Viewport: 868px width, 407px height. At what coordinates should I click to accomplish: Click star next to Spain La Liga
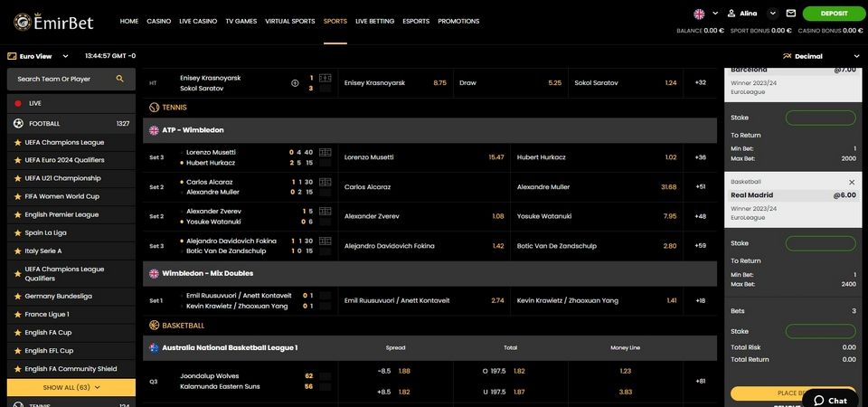pos(18,233)
